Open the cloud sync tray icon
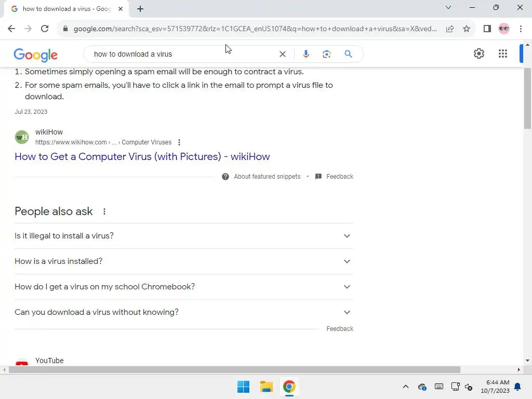Screen dimensions: 532x399 click(x=422, y=387)
